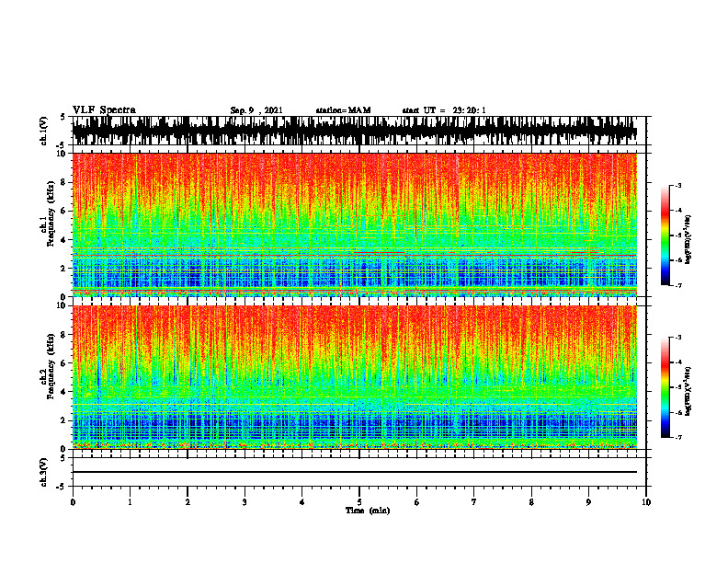Viewport: 728px width, 563px height.
Task: Click time axis tick label "0"
Action: point(73,502)
